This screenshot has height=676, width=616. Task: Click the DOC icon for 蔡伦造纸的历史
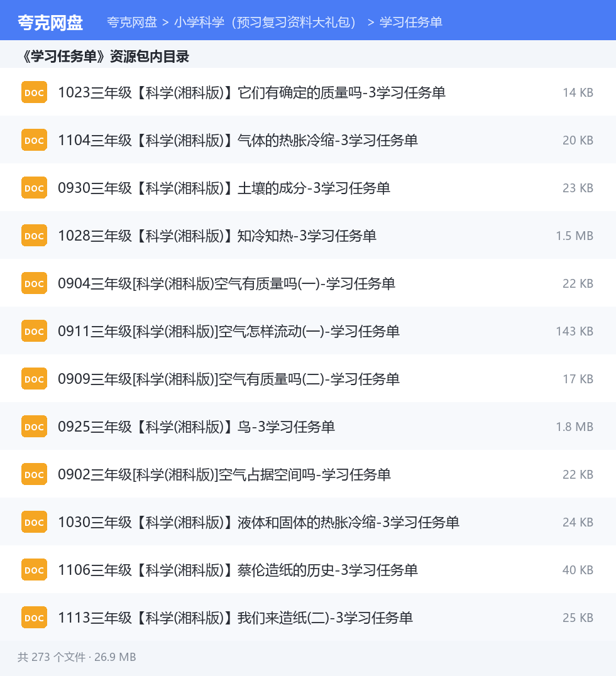[34, 570]
